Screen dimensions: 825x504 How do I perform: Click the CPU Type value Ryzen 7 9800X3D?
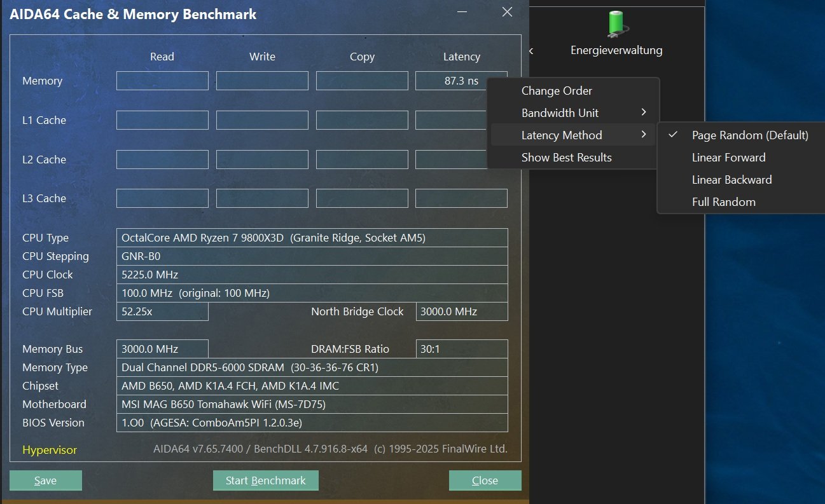coord(312,238)
